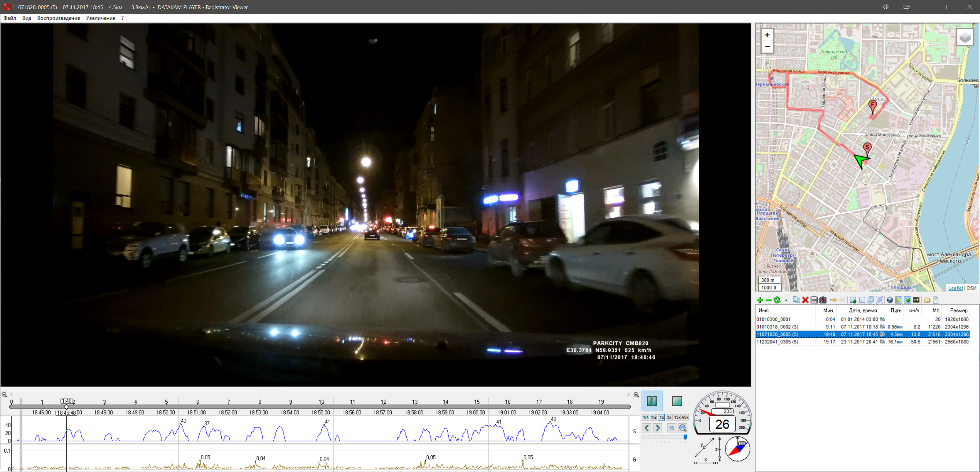The image size is (980, 472).
Task: Set playback speed to 3x
Action: click(x=669, y=417)
